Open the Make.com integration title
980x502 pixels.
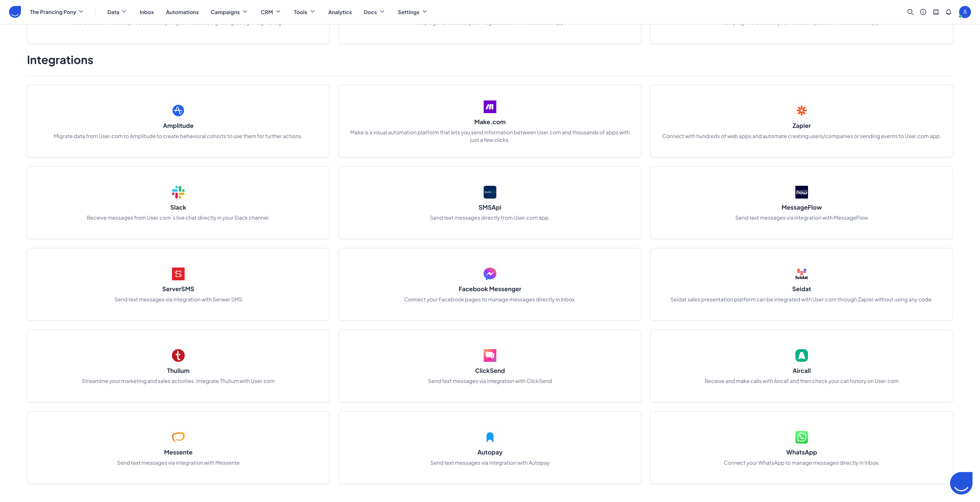490,122
